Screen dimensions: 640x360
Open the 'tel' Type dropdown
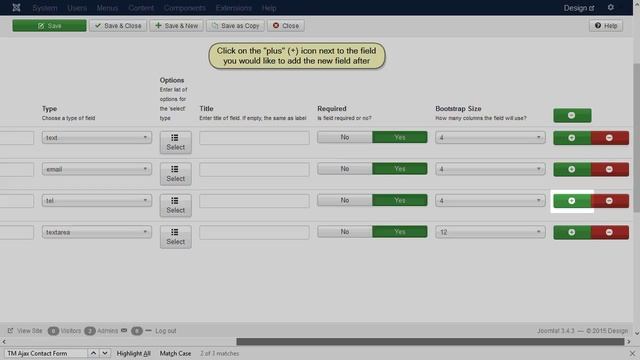click(97, 200)
